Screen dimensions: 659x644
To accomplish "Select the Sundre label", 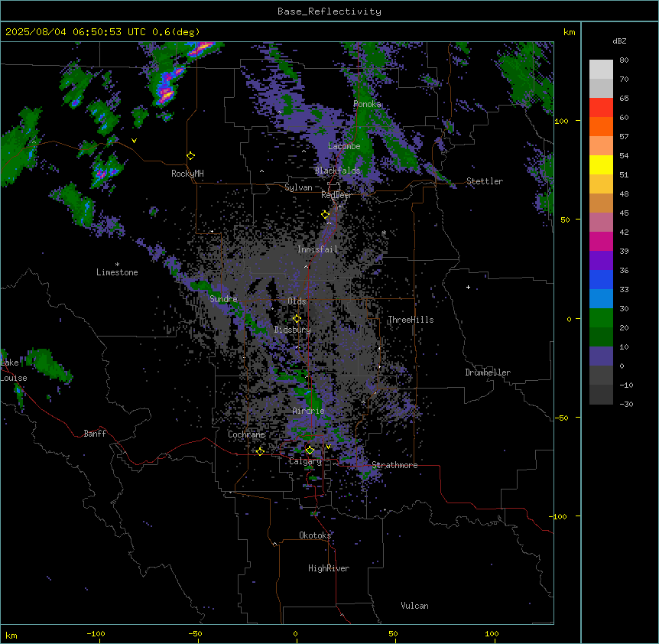I will (223, 299).
